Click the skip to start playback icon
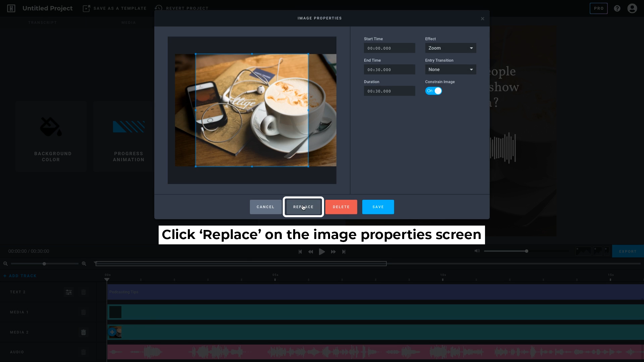This screenshot has height=362, width=644. pos(300,251)
